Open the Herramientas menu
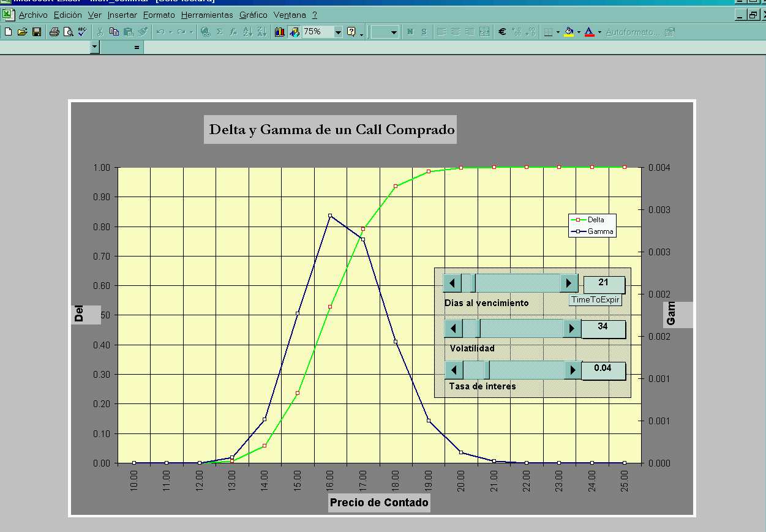Image resolution: width=766 pixels, height=532 pixels. click(207, 15)
